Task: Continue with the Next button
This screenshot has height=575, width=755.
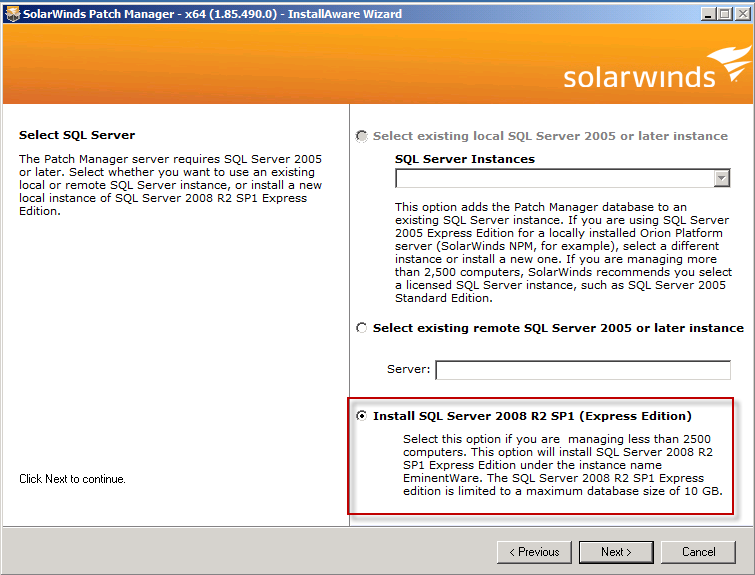Action: (x=616, y=552)
